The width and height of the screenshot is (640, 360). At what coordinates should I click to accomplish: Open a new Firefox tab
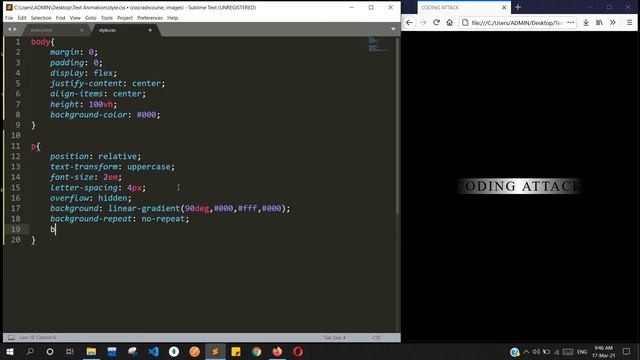click(x=518, y=7)
